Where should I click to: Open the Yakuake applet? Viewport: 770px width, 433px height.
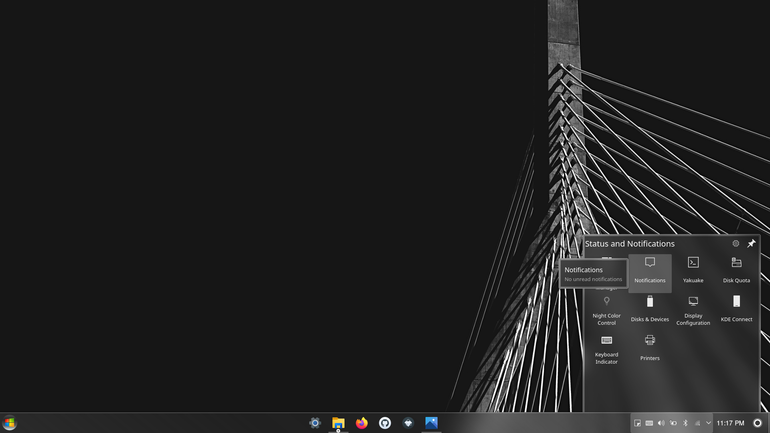click(693, 270)
